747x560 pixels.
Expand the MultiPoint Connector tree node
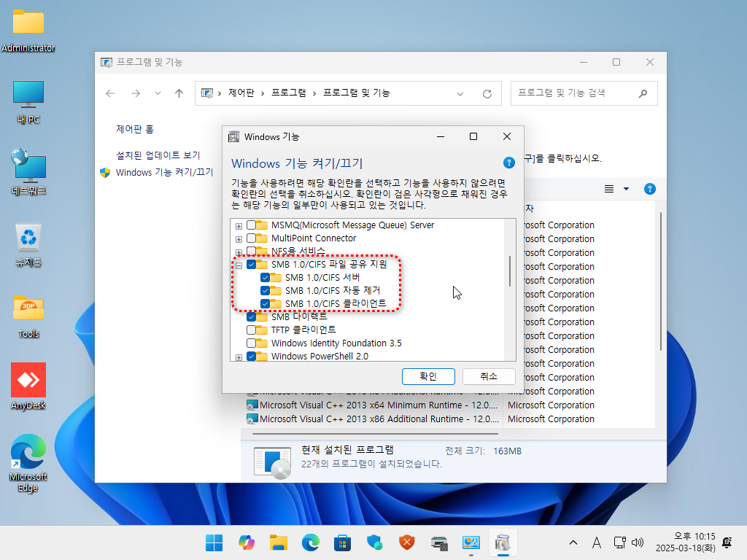pos(239,239)
